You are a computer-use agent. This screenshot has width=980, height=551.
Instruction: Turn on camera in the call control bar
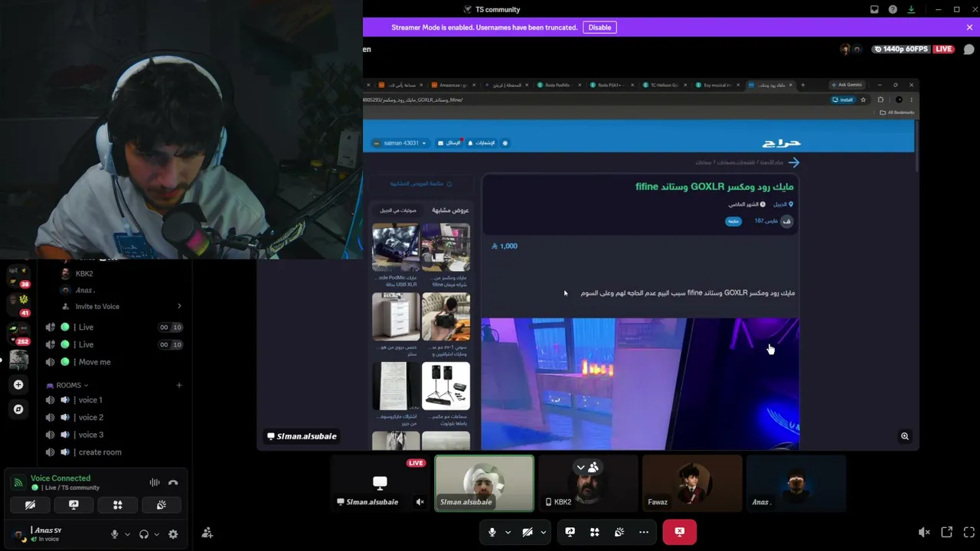[x=528, y=532]
